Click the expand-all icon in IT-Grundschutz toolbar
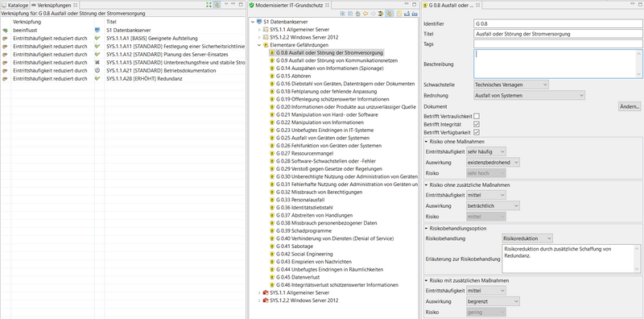644x319 pixels. click(x=343, y=14)
